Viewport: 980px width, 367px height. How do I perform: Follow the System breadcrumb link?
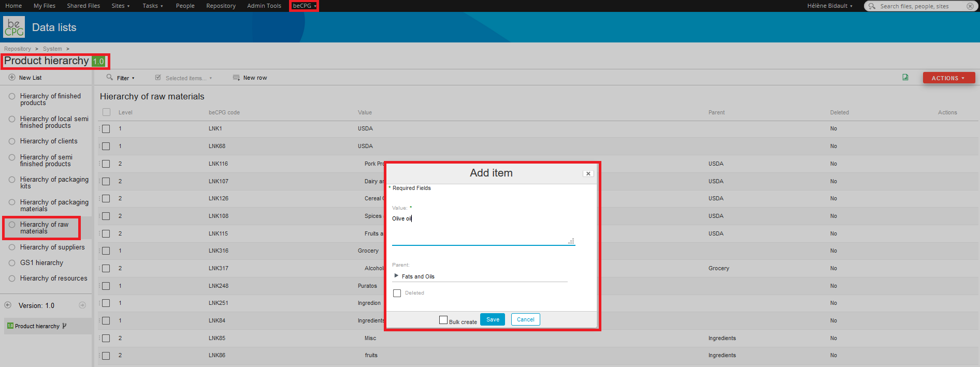tap(52, 49)
